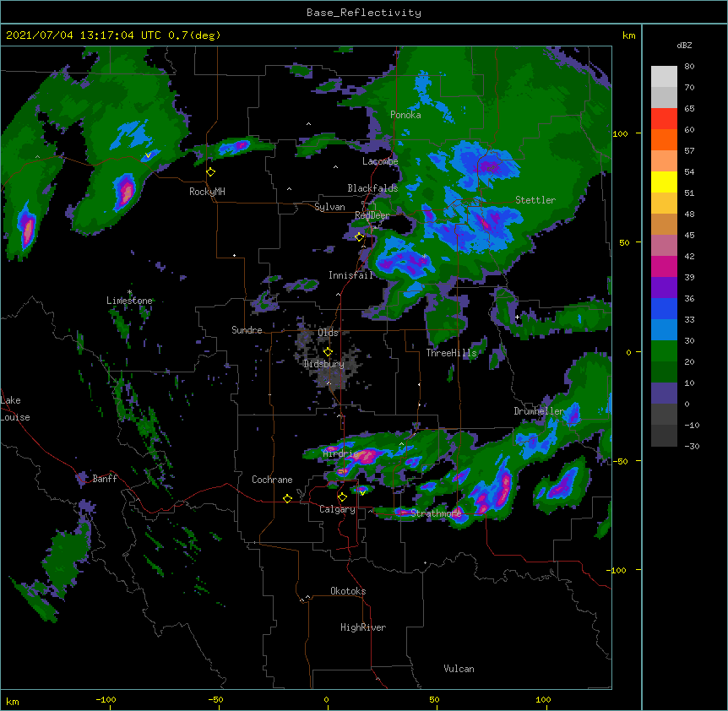Click the Ponoka city label
This screenshot has height=711, width=728.
(x=405, y=115)
